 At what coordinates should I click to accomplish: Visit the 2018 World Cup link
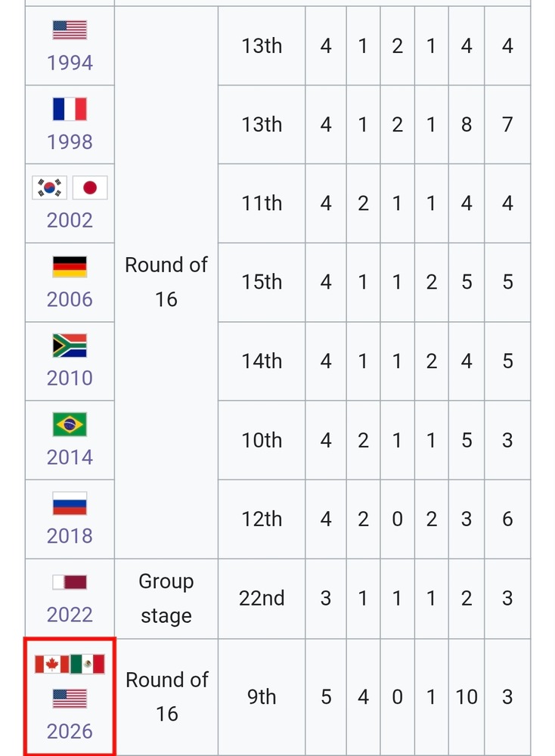coord(70,536)
